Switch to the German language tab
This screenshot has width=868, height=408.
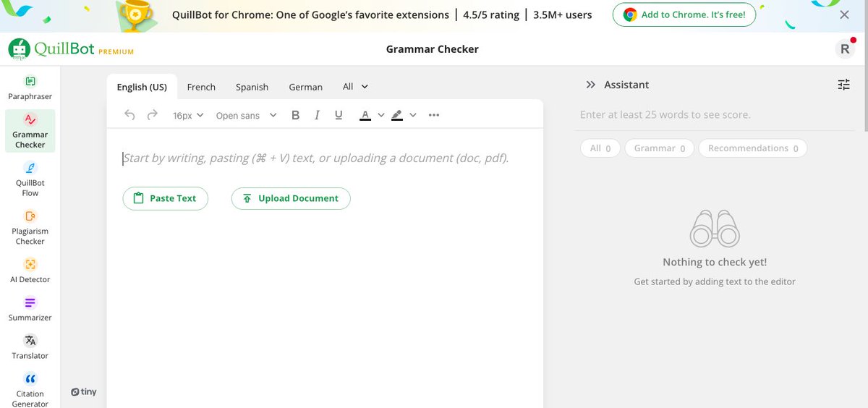306,87
